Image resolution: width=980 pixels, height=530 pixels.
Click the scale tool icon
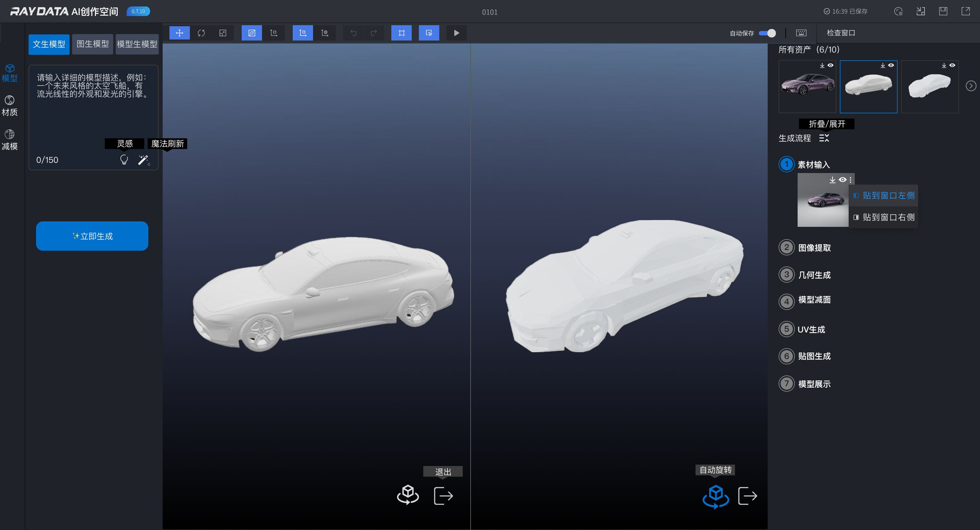(223, 33)
